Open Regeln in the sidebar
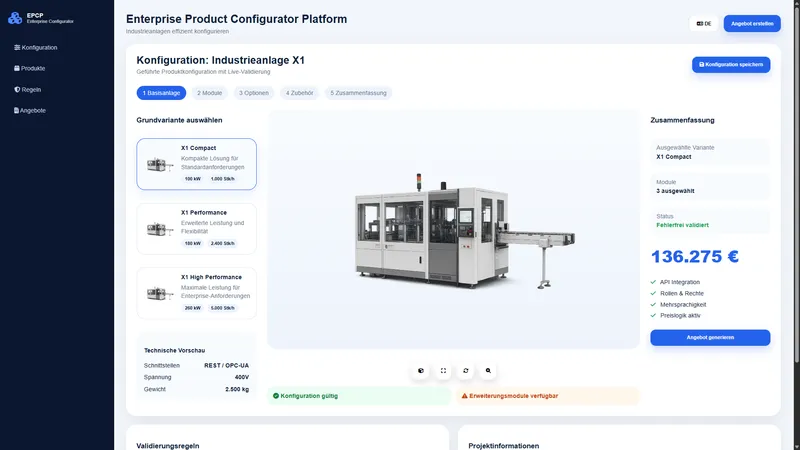800x450 pixels. 28,89
